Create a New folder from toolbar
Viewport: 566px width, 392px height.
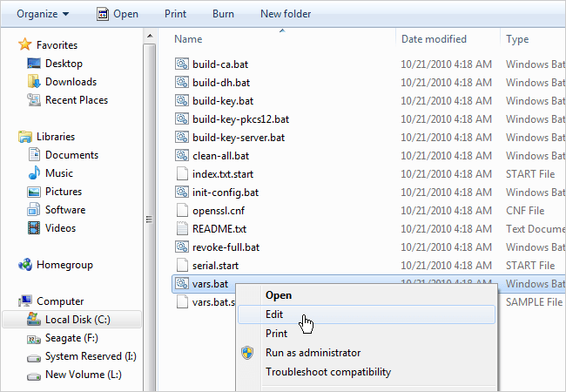point(286,14)
